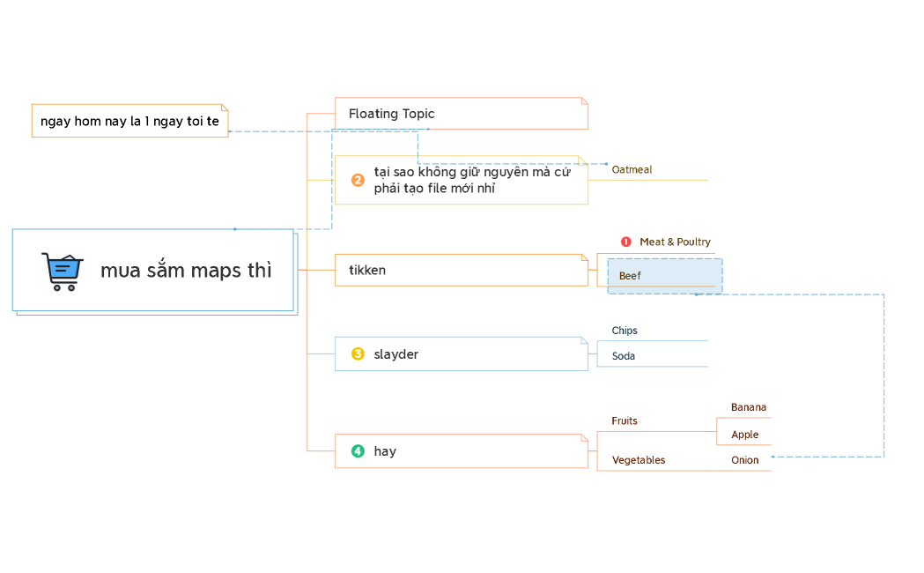Select the Chips subtopic
The image size is (924, 573).
click(625, 331)
